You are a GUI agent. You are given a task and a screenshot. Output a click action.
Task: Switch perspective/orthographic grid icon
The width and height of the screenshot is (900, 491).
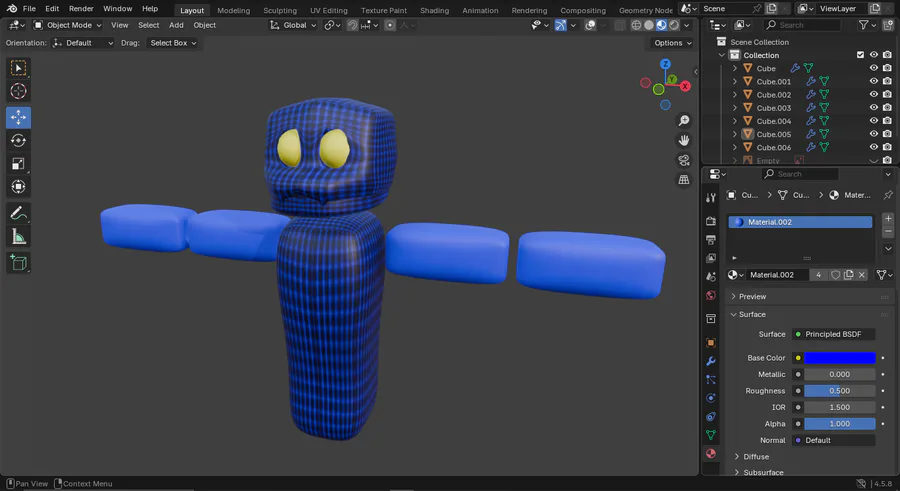[684, 180]
